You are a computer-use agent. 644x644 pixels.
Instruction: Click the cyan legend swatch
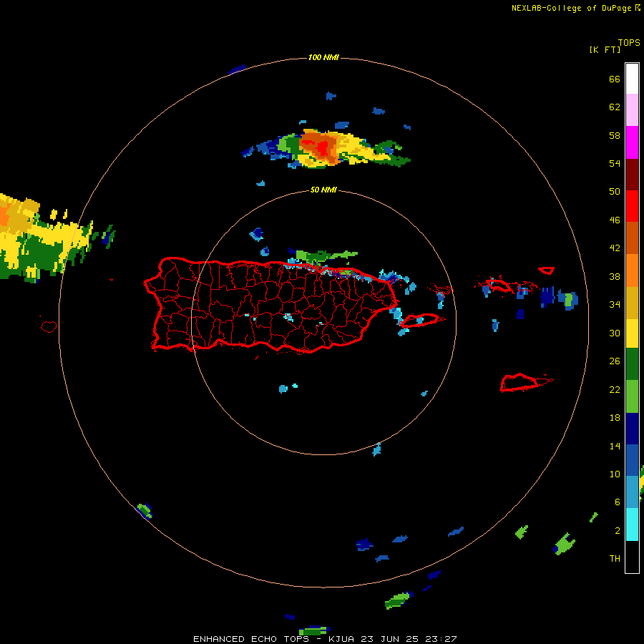coord(632,525)
